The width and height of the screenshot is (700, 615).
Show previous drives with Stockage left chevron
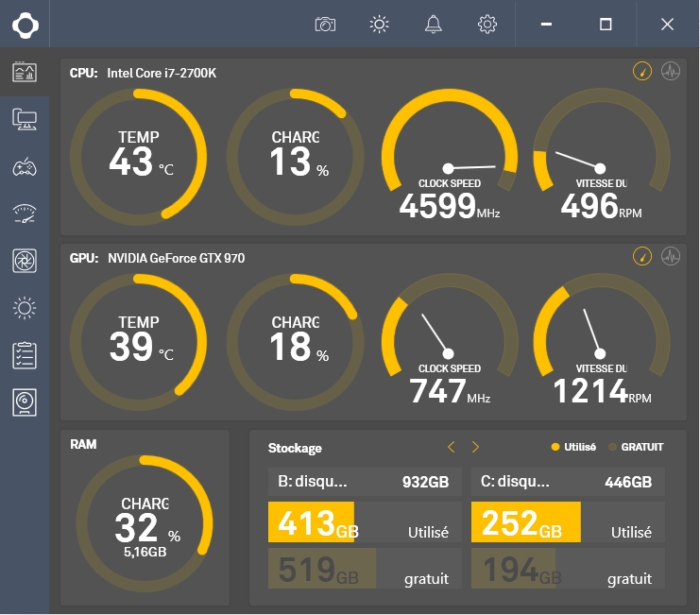coord(451,447)
